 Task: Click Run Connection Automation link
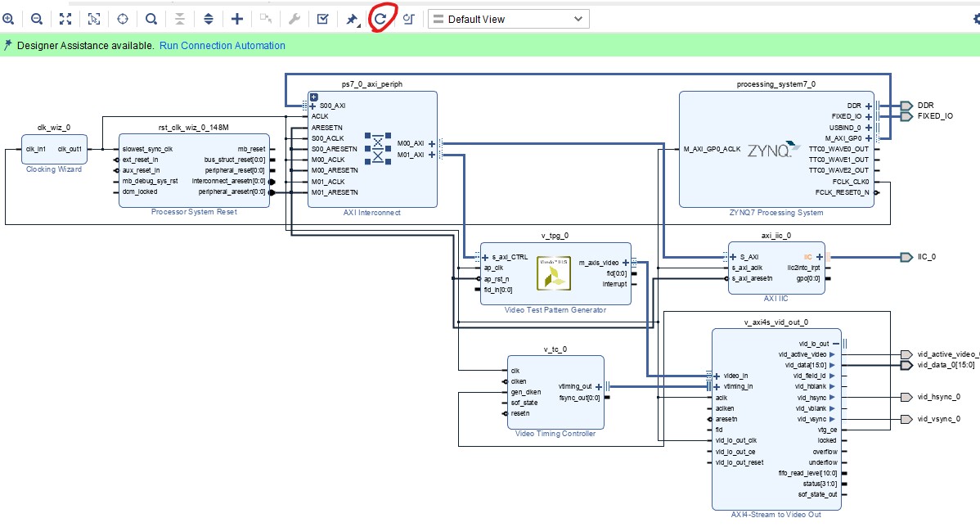(x=223, y=46)
